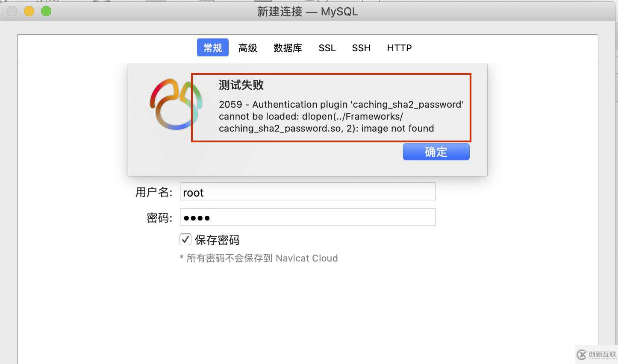Switch to the 常规 tab
Screen dimensions: 618x364
point(213,48)
